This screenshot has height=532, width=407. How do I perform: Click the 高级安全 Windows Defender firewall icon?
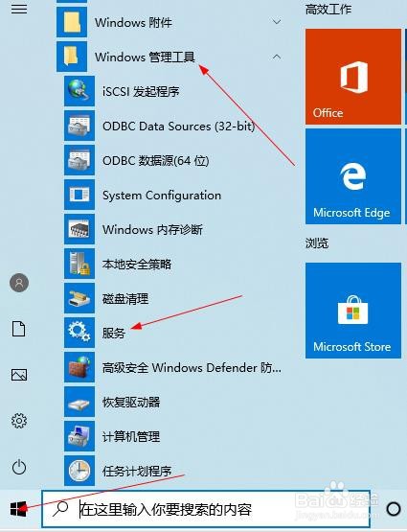click(x=79, y=367)
